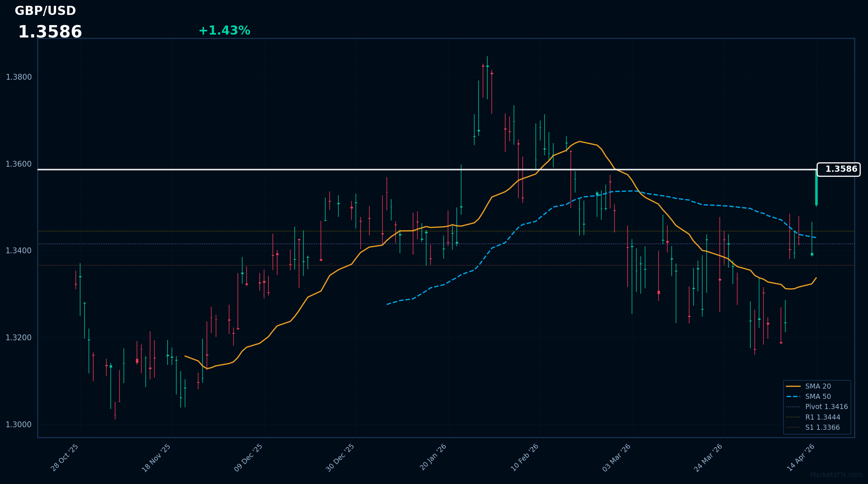Click the +1.43% change value
This screenshot has height=484, width=868.
(x=224, y=31)
